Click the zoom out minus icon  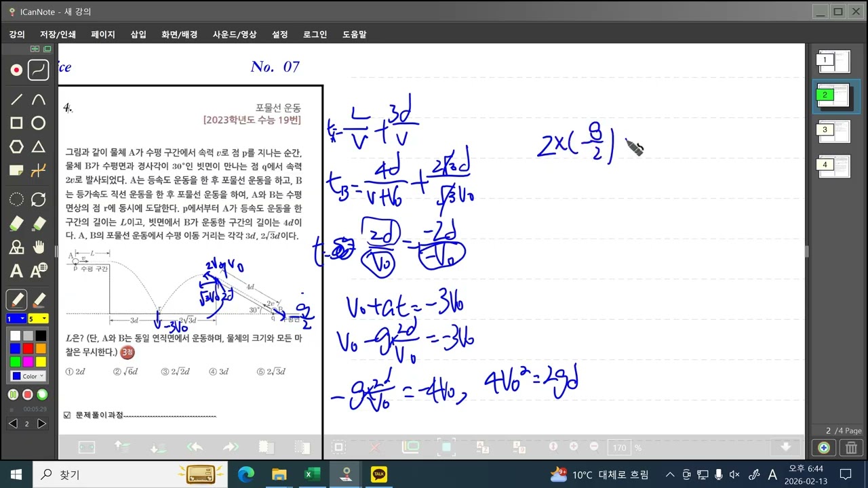(x=594, y=447)
